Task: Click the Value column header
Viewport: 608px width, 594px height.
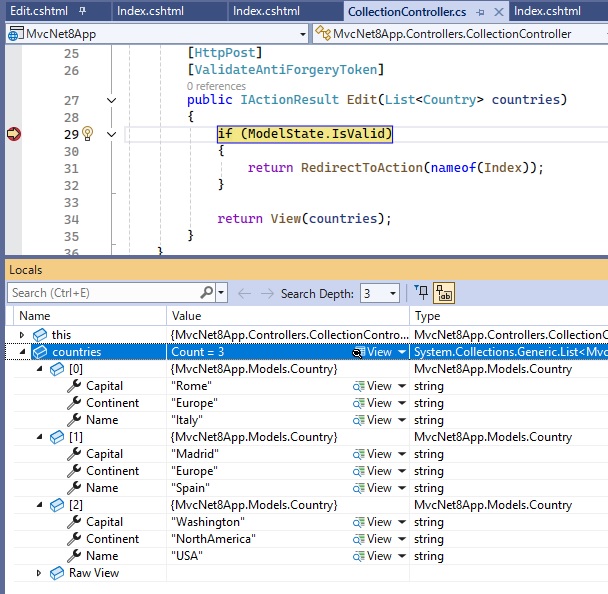Action: (x=288, y=316)
